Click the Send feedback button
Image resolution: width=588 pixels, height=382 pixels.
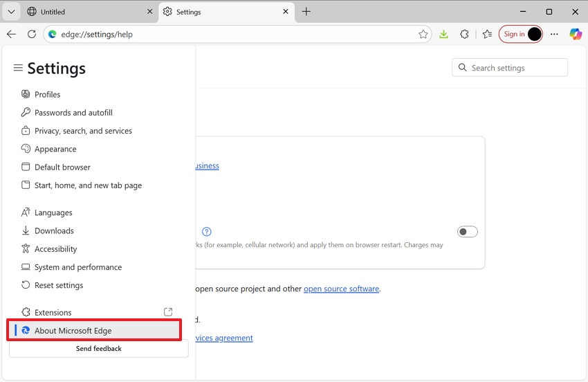coord(99,349)
